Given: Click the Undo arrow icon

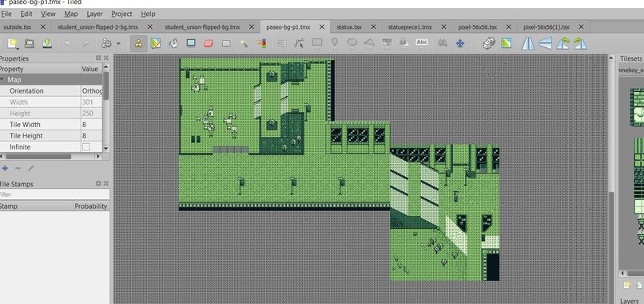Looking at the screenshot, I should click(x=68, y=43).
